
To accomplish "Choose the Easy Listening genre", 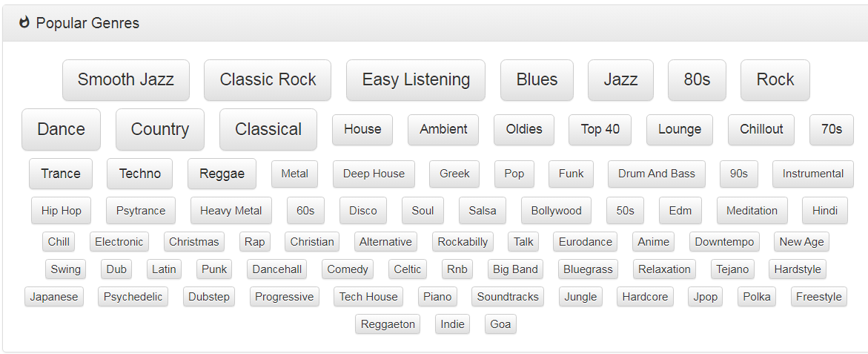I will click(x=416, y=80).
